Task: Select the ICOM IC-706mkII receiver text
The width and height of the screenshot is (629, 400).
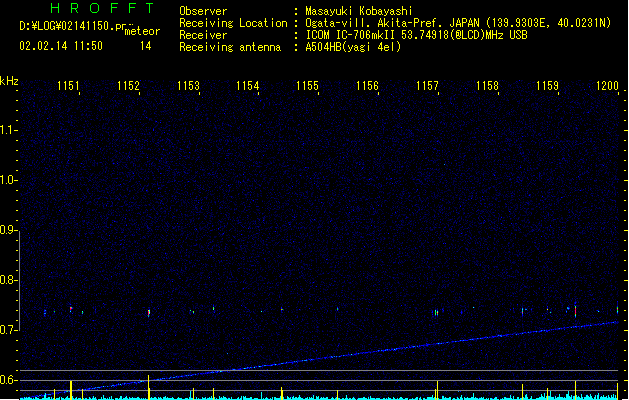Action: coord(416,35)
